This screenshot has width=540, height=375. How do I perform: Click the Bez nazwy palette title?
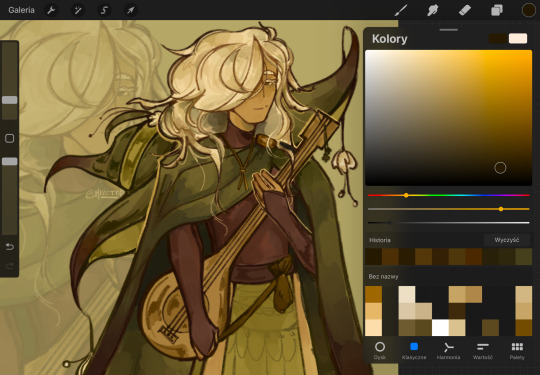[x=383, y=277]
